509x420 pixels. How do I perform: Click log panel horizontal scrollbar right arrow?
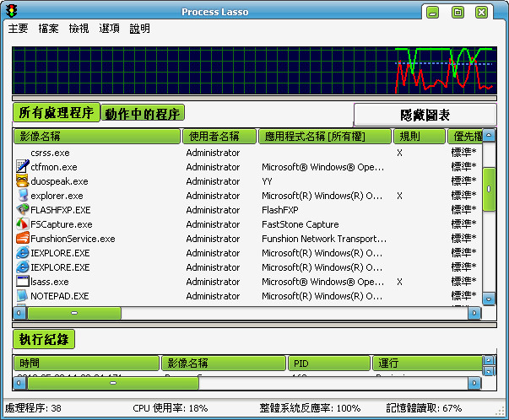pos(474,383)
